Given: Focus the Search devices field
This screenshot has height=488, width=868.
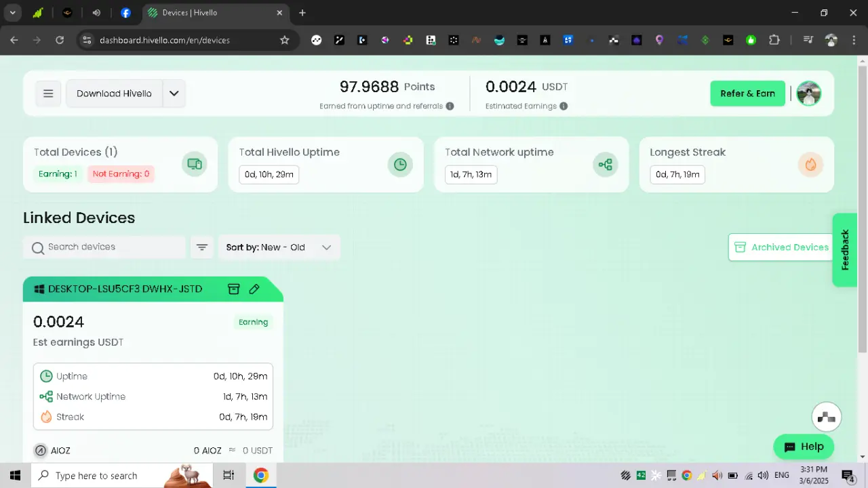Looking at the screenshot, I should click(104, 247).
